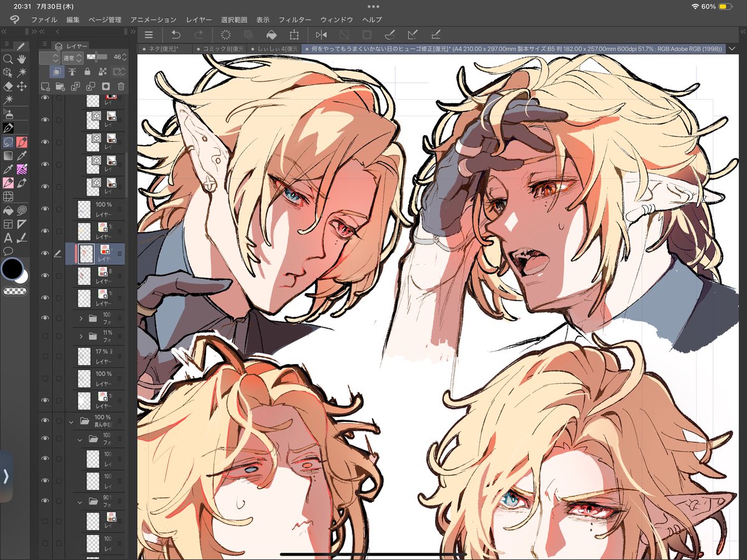Select the Airbrush spray tool

8,113
